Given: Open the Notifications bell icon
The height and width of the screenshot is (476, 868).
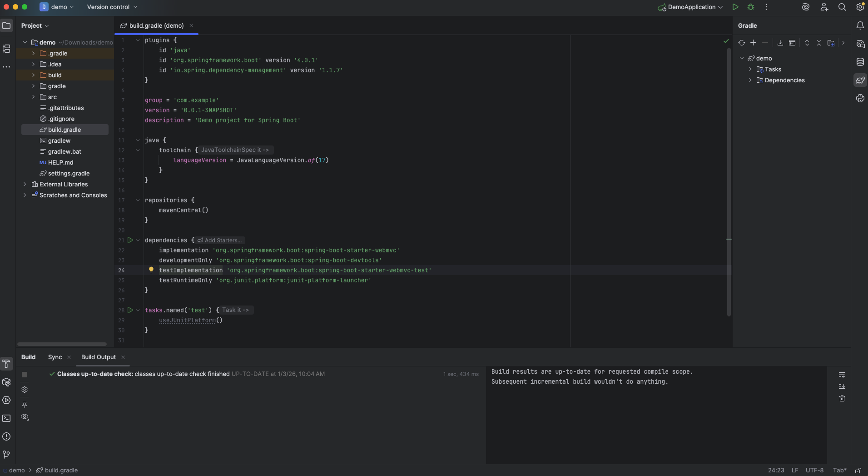Looking at the screenshot, I should (860, 25).
